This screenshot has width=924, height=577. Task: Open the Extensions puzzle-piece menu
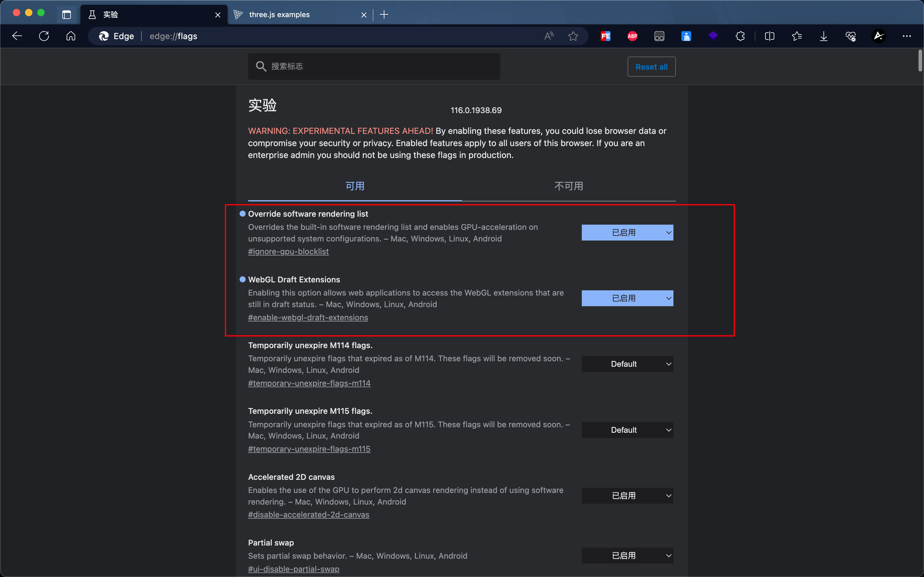click(740, 36)
